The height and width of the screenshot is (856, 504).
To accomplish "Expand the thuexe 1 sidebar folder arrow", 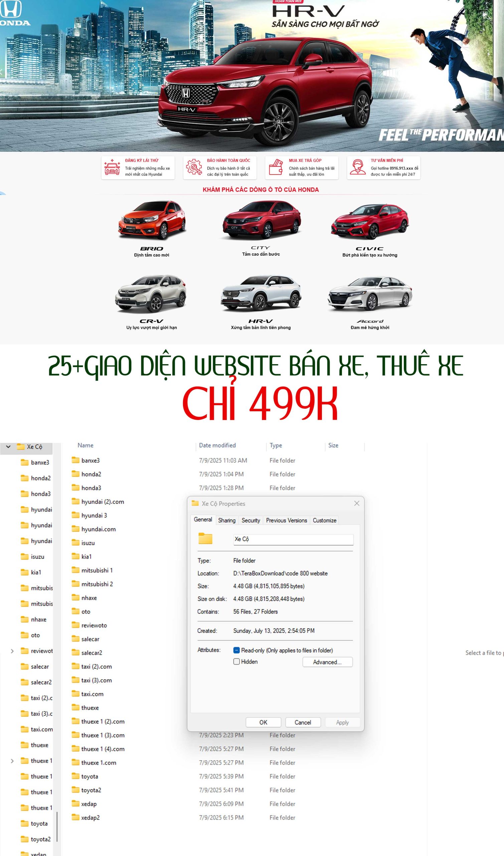I will tap(12, 760).
